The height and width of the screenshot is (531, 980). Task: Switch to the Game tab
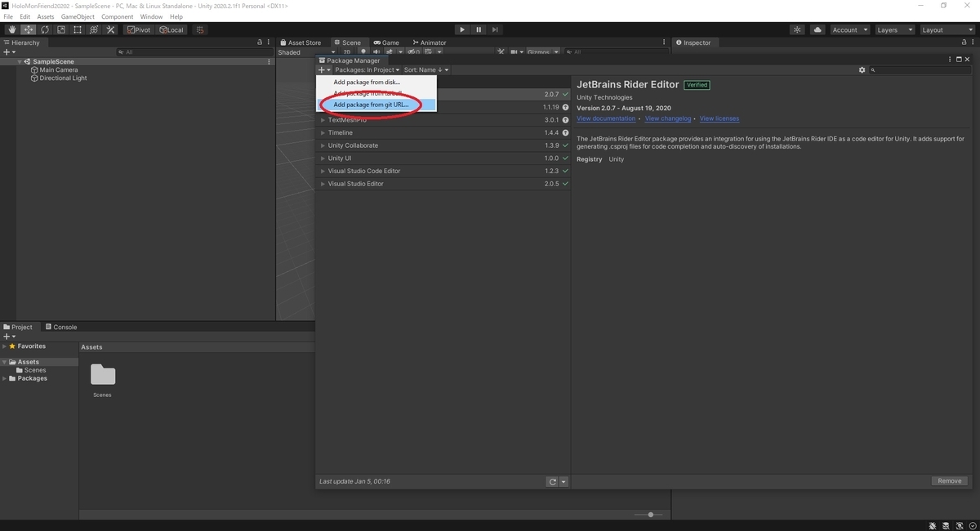387,42
